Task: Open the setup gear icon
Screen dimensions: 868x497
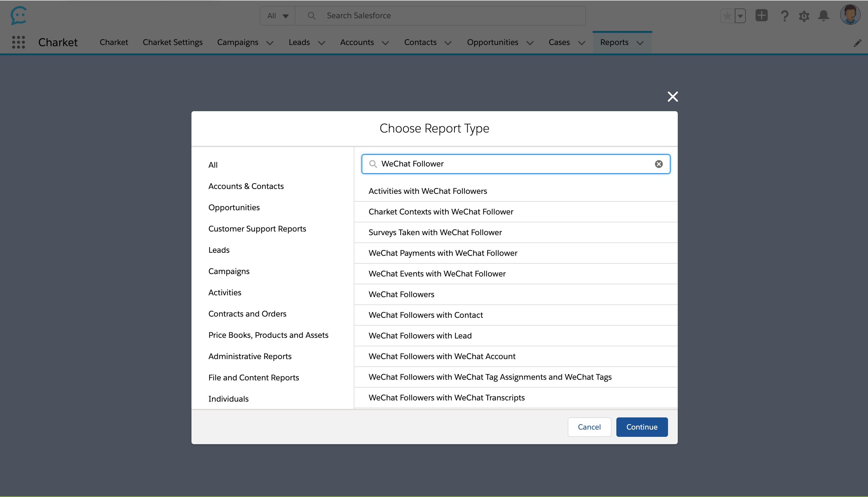Action: pyautogui.click(x=804, y=16)
